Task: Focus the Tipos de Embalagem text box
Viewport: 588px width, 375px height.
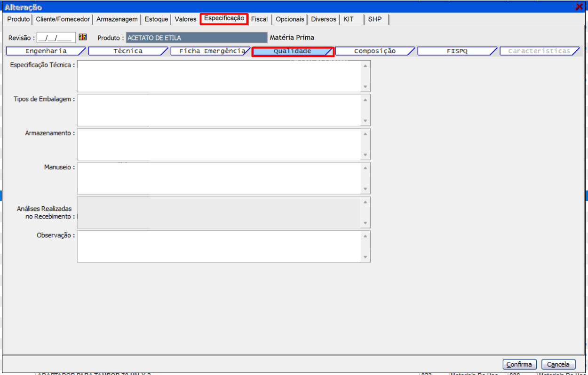Action: [x=219, y=110]
